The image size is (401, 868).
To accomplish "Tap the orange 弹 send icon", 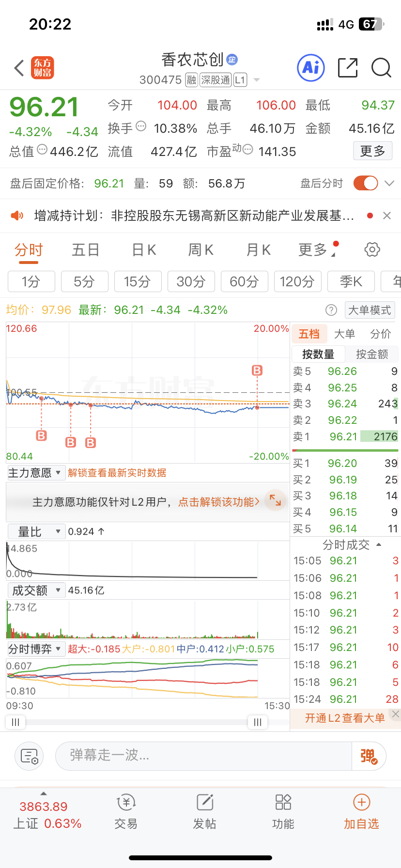I will [x=369, y=756].
